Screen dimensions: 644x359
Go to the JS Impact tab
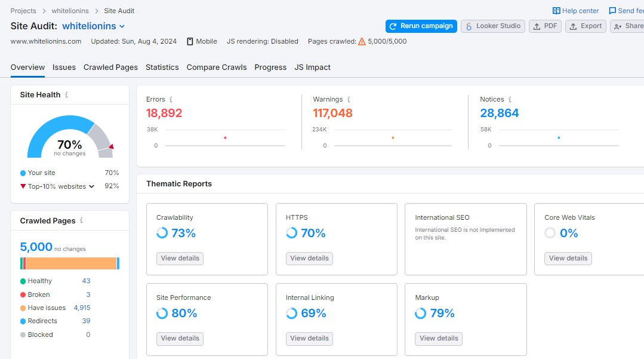pyautogui.click(x=312, y=67)
